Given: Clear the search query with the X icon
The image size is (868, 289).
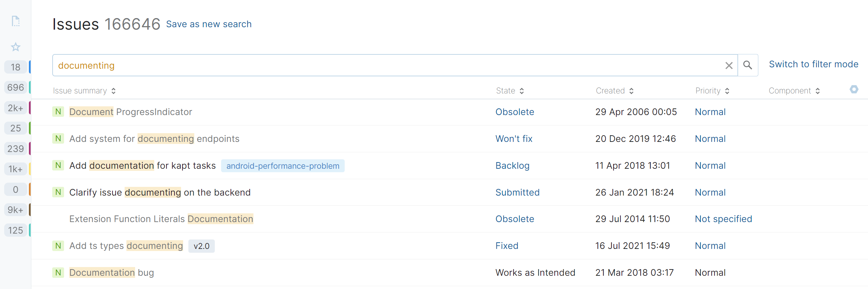Looking at the screenshot, I should tap(729, 65).
